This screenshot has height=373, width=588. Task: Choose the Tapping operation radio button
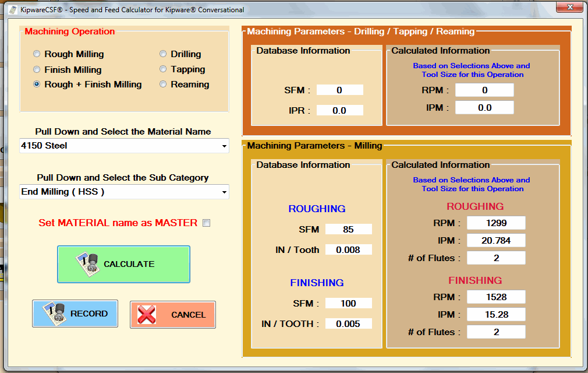[163, 69]
